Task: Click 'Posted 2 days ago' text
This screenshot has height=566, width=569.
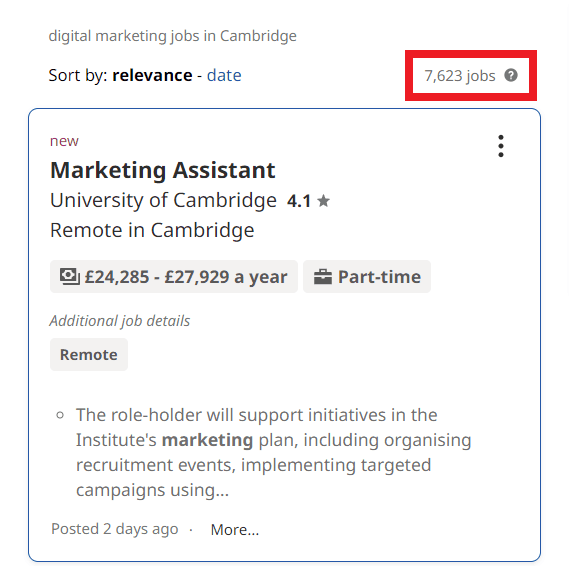Action: [x=115, y=529]
